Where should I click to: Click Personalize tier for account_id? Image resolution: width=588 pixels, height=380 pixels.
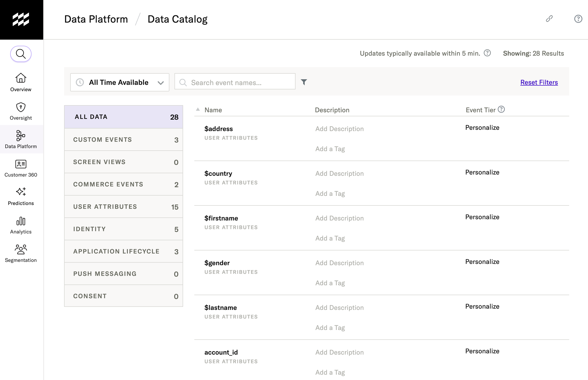point(482,351)
